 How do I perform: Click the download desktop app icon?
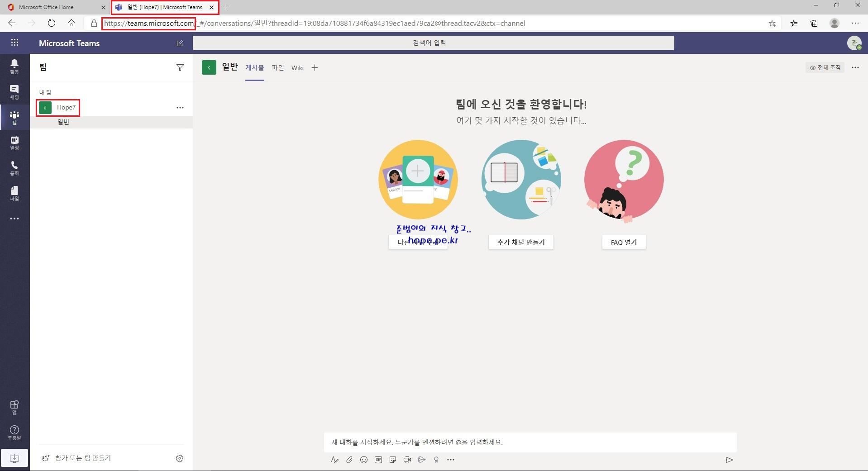pyautogui.click(x=14, y=458)
